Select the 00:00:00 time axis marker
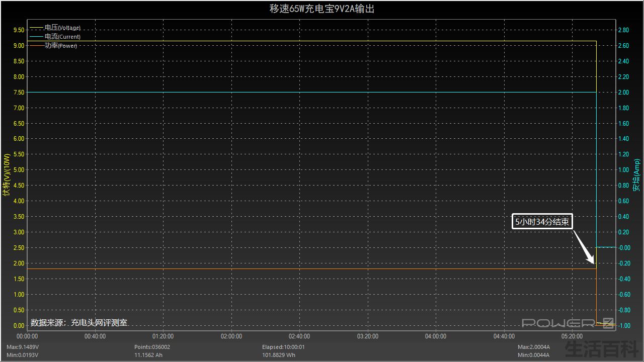This screenshot has width=644, height=362. point(27,336)
